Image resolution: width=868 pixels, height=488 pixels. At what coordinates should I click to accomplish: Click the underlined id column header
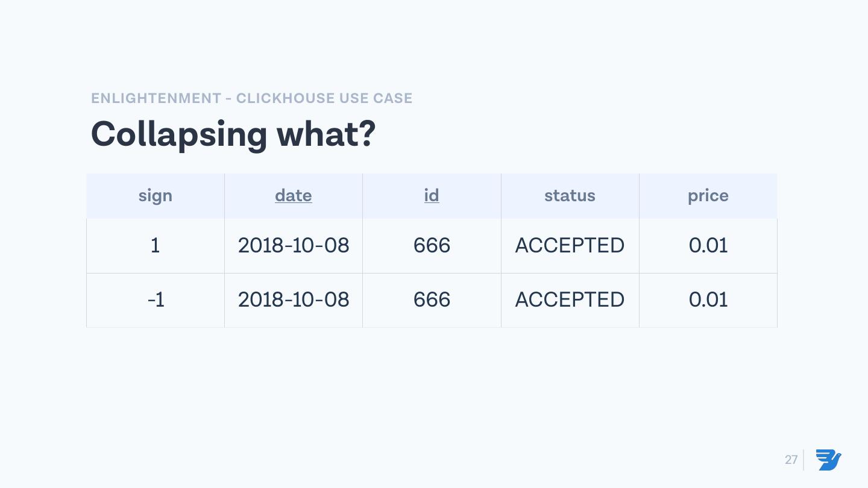[x=432, y=196]
